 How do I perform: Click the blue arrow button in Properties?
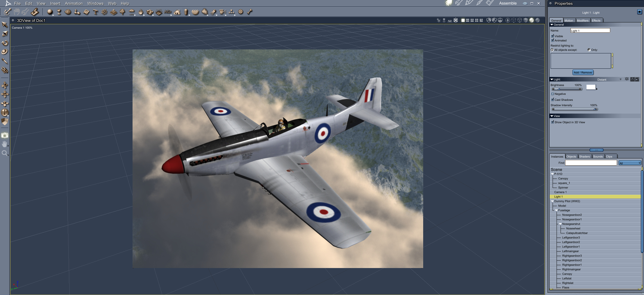tap(639, 12)
